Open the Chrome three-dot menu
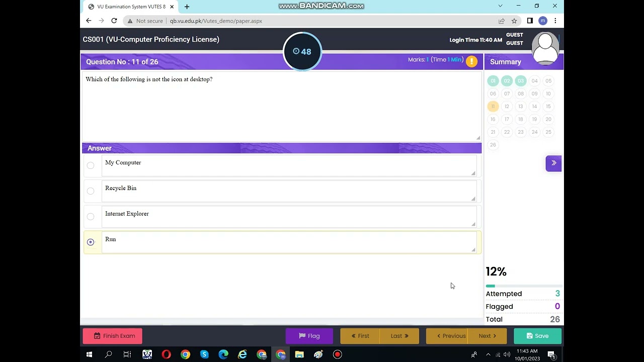Screen dimensions: 644x362 (555, 21)
